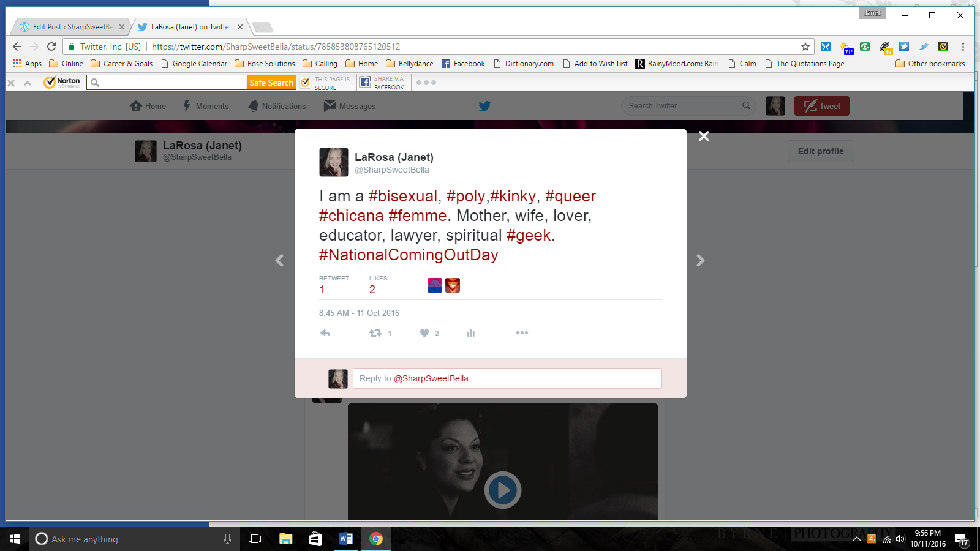Share this page via the Facebook toolbar icon
The height and width of the screenshot is (551, 980).
coord(383,81)
